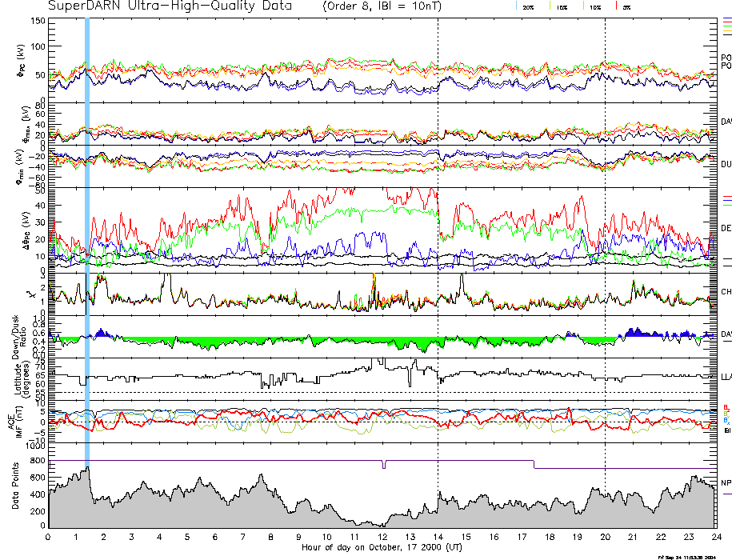Viewport: 732px width, 560px height.
Task: Click the dashed vertical line at hour 14
Action: point(438,273)
